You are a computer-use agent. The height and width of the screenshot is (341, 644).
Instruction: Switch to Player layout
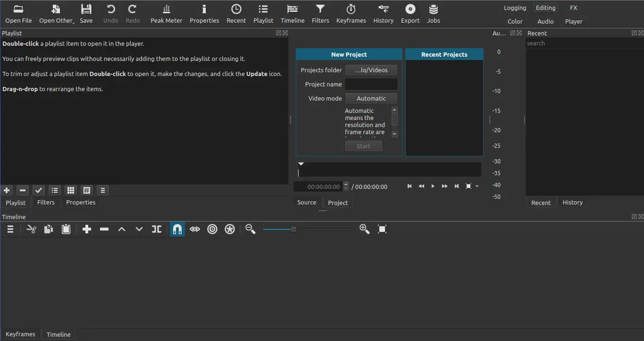click(x=574, y=21)
